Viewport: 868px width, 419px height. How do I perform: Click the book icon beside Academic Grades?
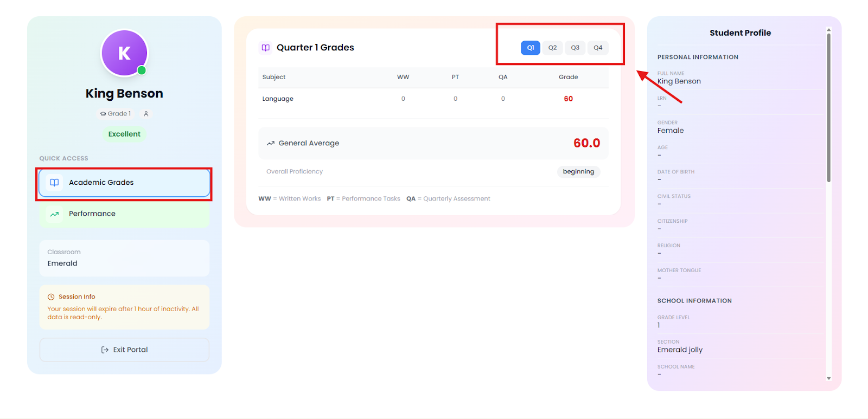coord(54,183)
